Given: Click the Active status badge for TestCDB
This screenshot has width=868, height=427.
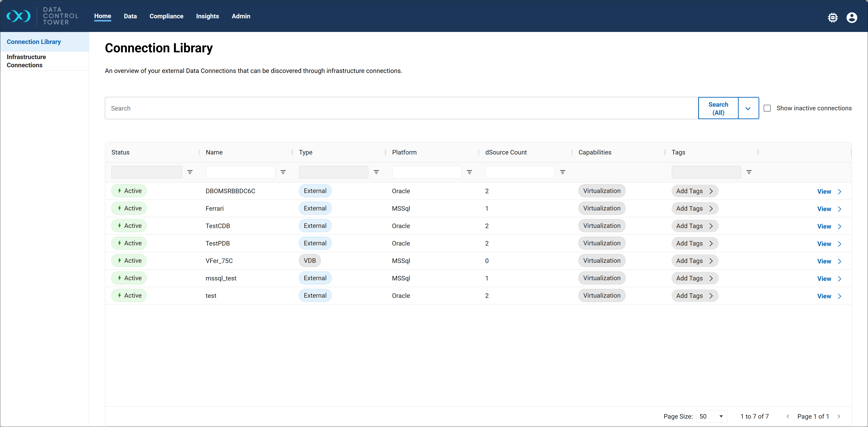Looking at the screenshot, I should coord(129,226).
